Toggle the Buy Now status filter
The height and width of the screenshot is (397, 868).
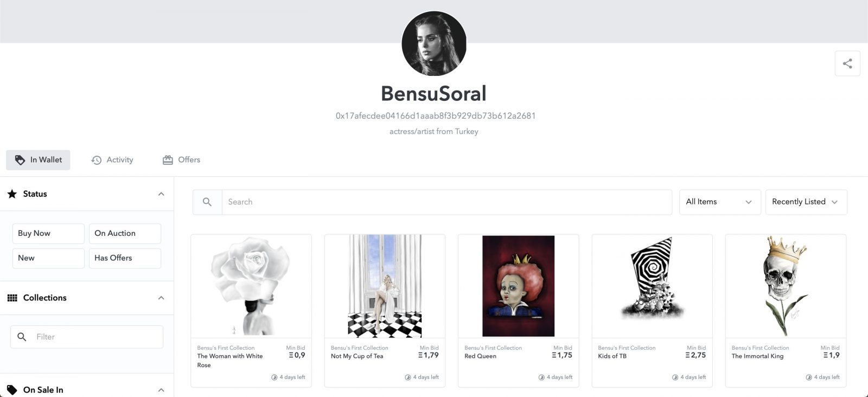pyautogui.click(x=48, y=233)
